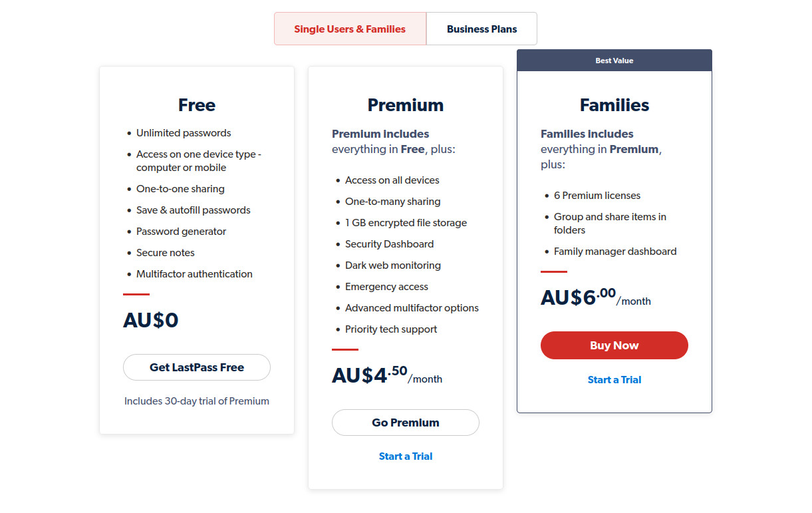Open Start a Trial link under Premium

point(406,456)
